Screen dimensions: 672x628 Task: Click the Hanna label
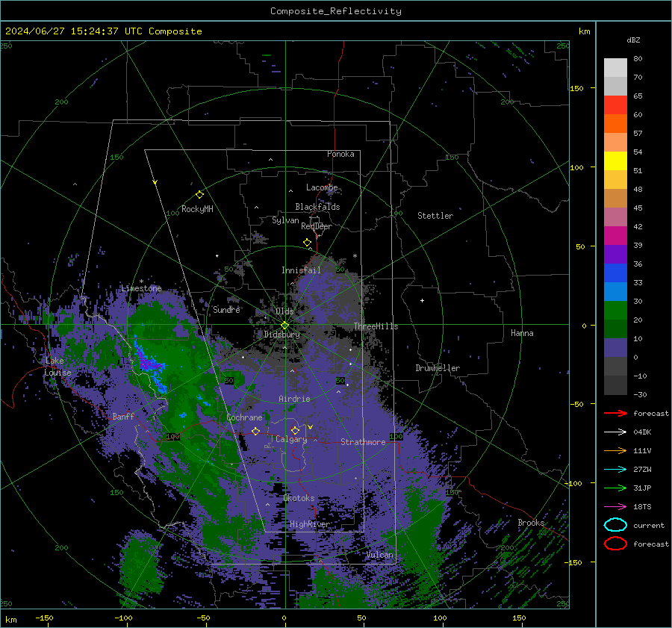[522, 333]
